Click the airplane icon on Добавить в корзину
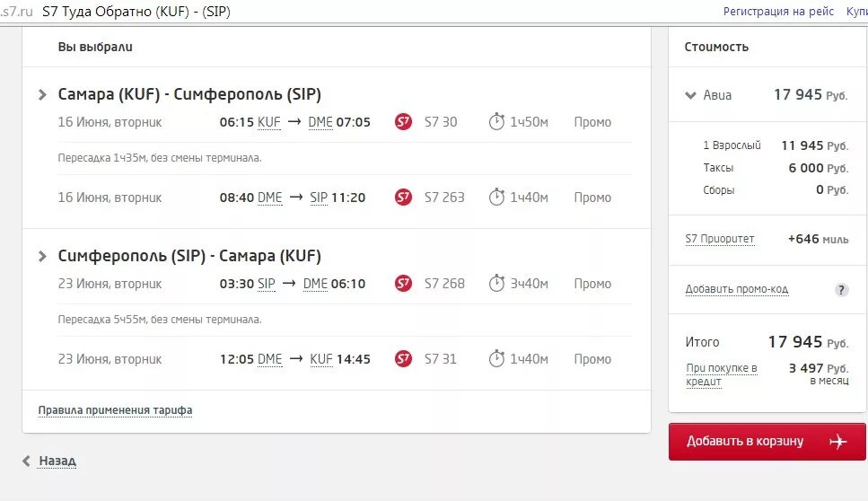Image resolution: width=868 pixels, height=501 pixels. click(x=838, y=441)
